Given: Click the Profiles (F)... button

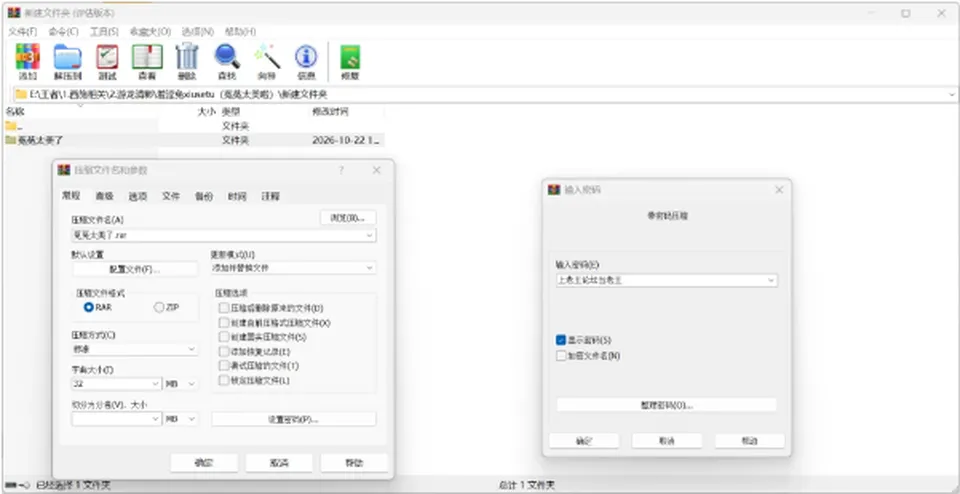Looking at the screenshot, I should pos(135,269).
